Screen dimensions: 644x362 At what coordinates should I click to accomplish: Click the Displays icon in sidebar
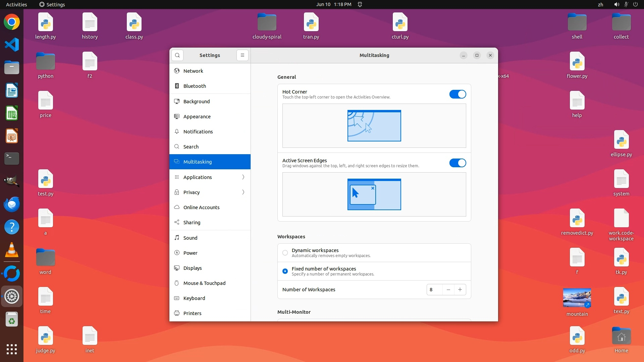177,268
